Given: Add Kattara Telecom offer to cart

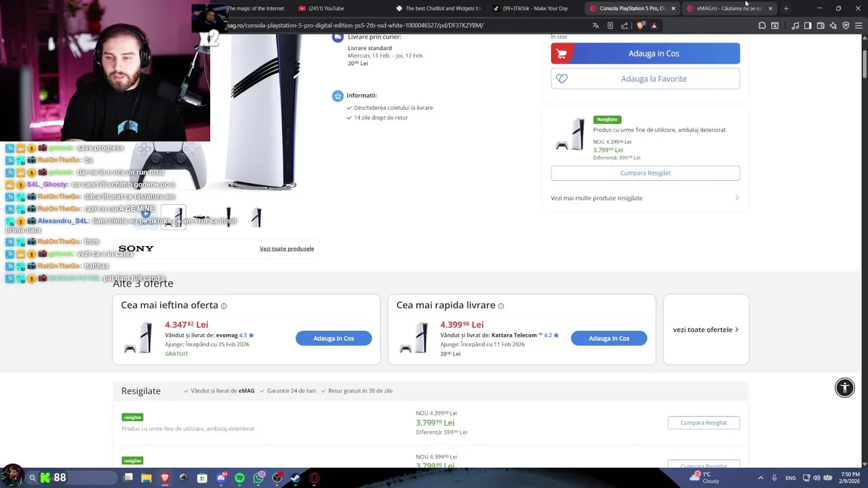Looking at the screenshot, I should coord(609,338).
